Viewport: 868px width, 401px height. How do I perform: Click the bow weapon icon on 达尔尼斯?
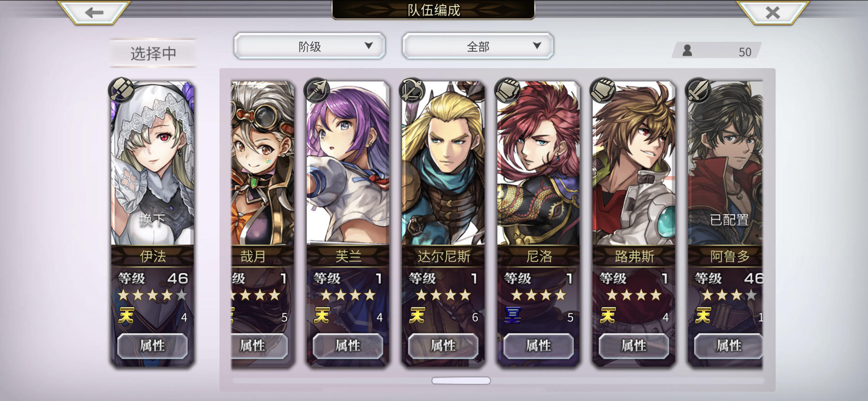click(x=412, y=90)
